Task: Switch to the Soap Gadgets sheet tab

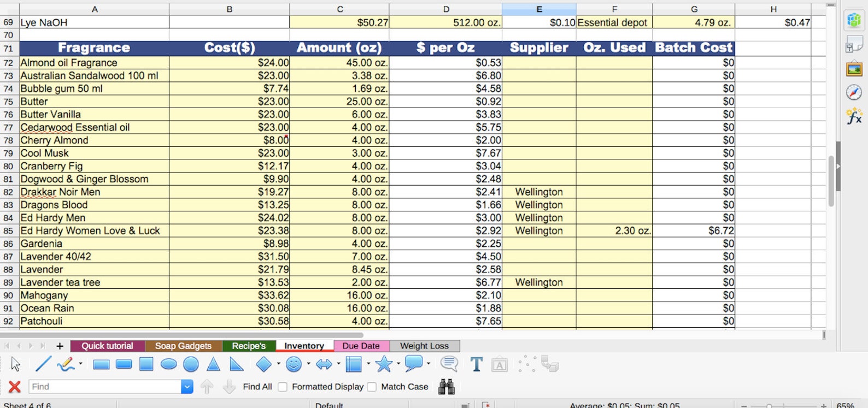Action: (183, 346)
